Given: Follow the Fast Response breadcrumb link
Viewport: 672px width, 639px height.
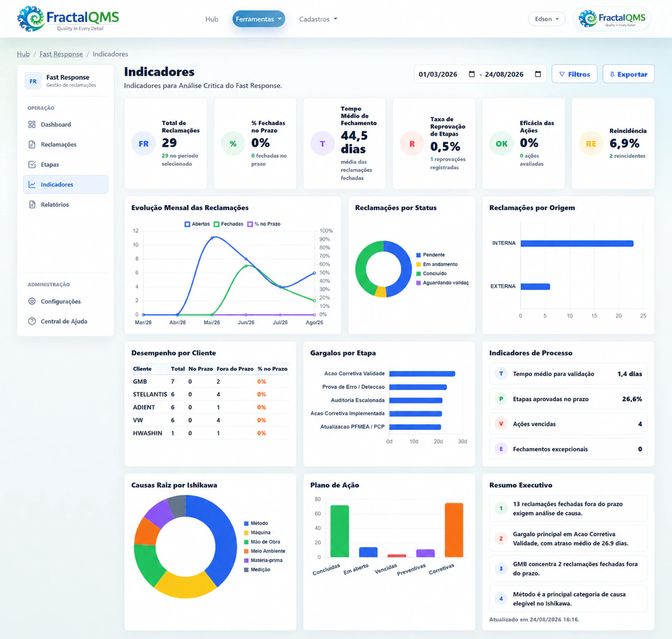Looking at the screenshot, I should [61, 54].
